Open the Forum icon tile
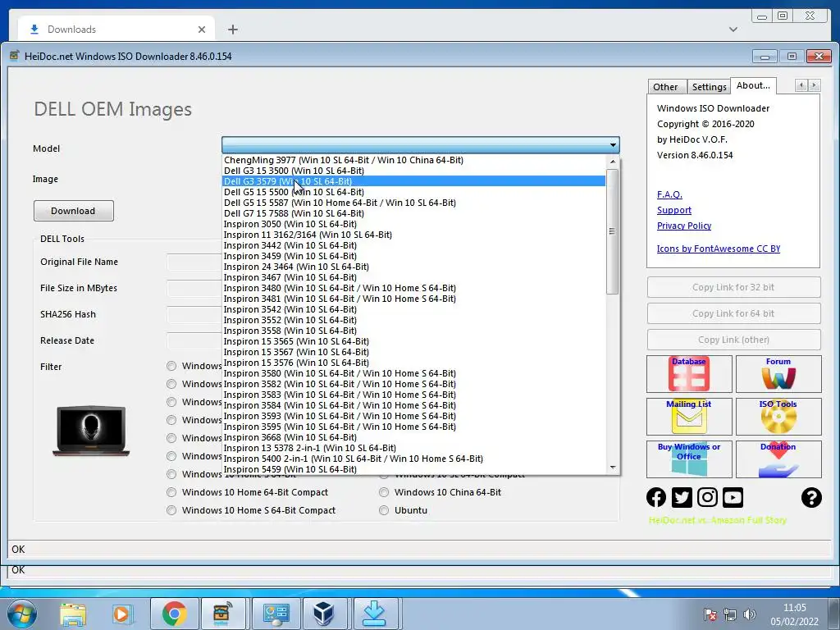 click(x=778, y=374)
